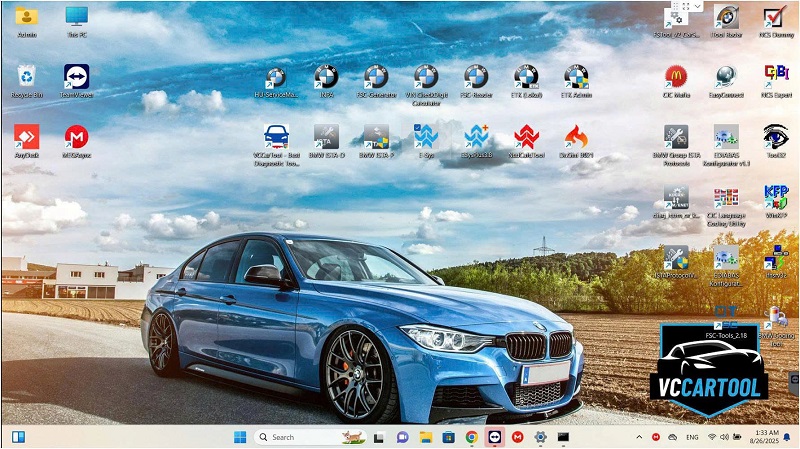The height and width of the screenshot is (449, 800).
Task: Open the VIN CheckDigit Calculator shortcut
Action: click(x=426, y=85)
